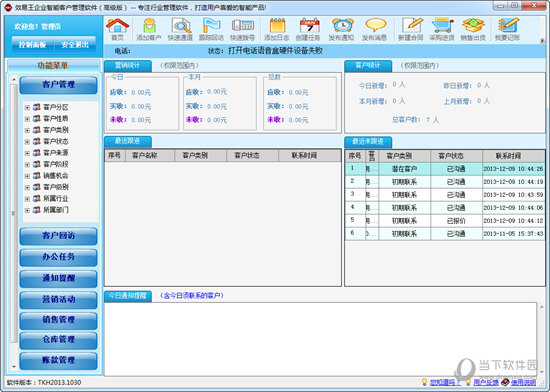The width and height of the screenshot is (550, 392).
Task: Click the lightbulb icon beside 用户反馈
Action: point(468,382)
